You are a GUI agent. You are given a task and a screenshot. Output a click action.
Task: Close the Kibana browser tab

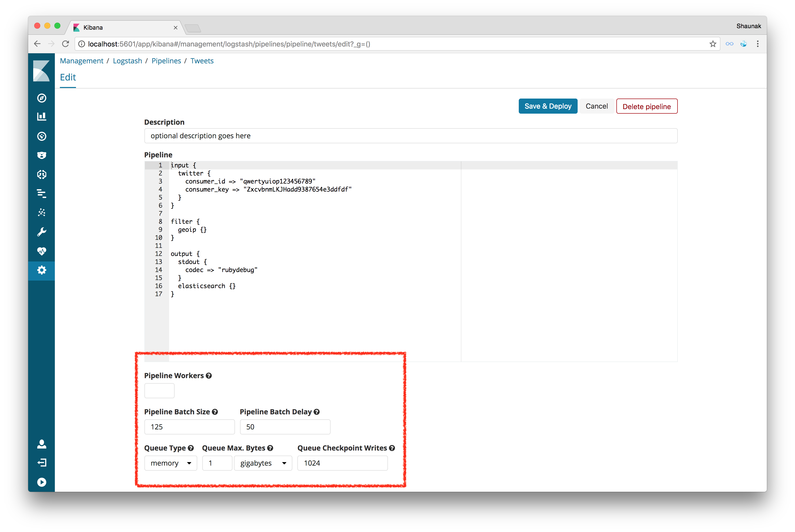point(176,28)
